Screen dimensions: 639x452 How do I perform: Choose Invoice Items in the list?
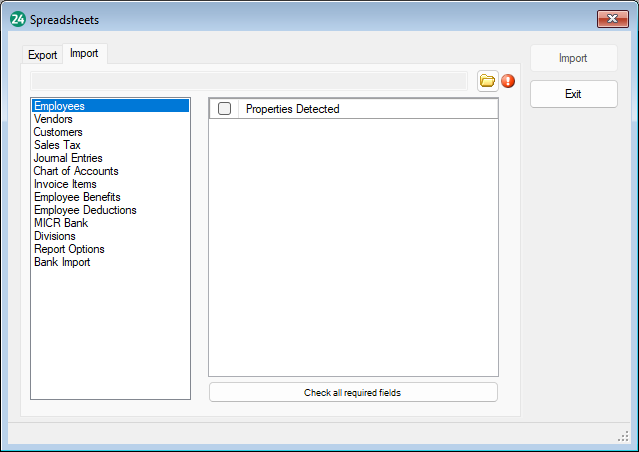(65, 184)
